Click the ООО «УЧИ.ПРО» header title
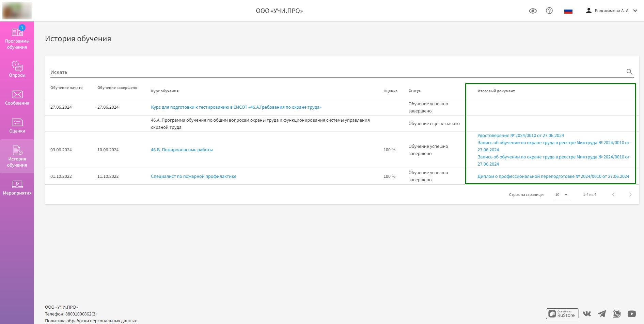The width and height of the screenshot is (644, 324). point(279,11)
